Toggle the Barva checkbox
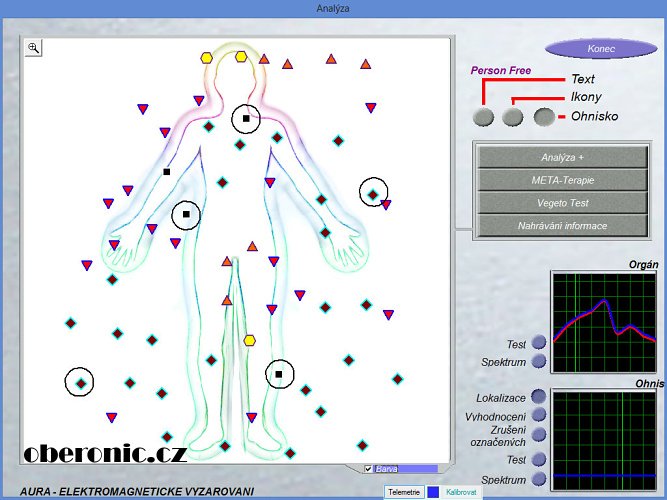 click(x=369, y=468)
